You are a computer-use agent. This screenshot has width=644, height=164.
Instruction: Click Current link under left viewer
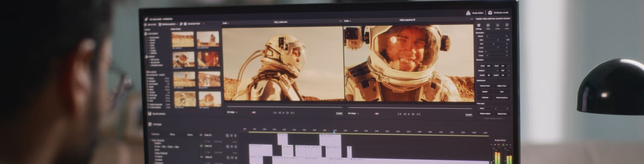coord(339,113)
